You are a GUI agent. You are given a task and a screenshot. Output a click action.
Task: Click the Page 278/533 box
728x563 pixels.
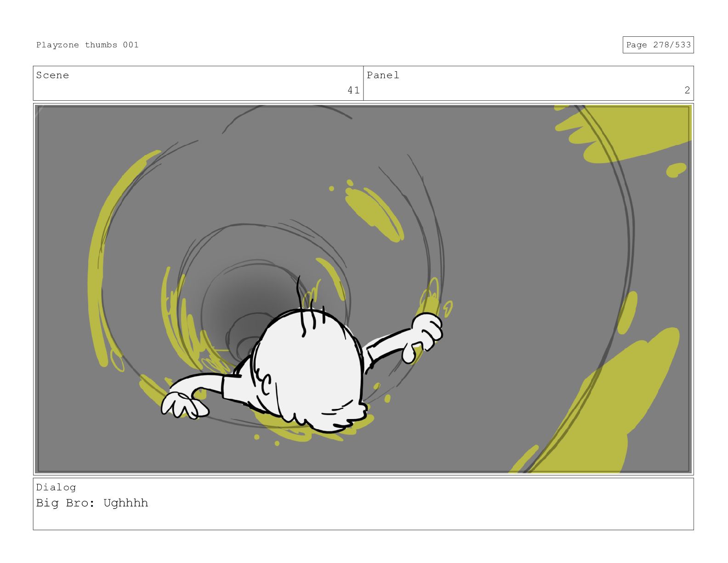click(658, 45)
